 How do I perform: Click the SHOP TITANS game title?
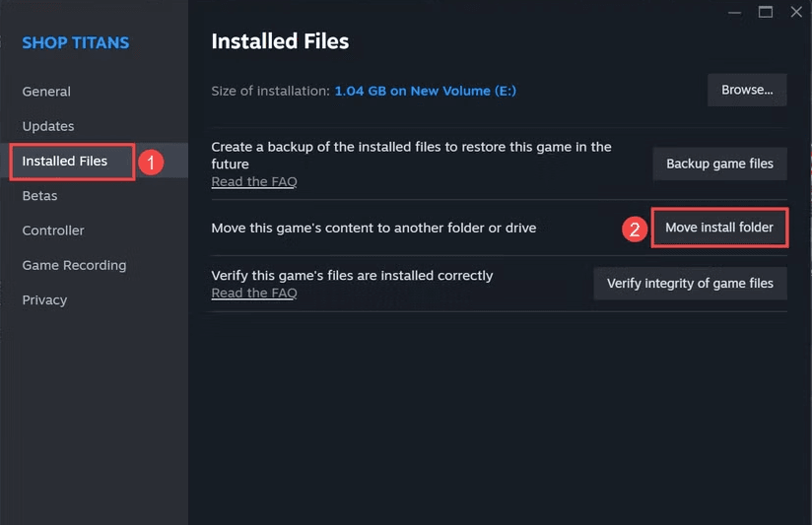(x=76, y=43)
